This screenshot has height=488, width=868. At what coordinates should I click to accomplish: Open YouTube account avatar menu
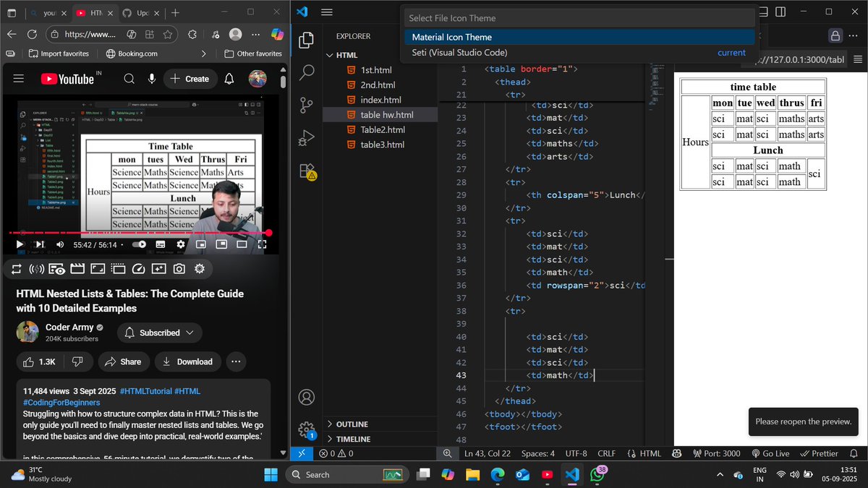[x=258, y=79]
